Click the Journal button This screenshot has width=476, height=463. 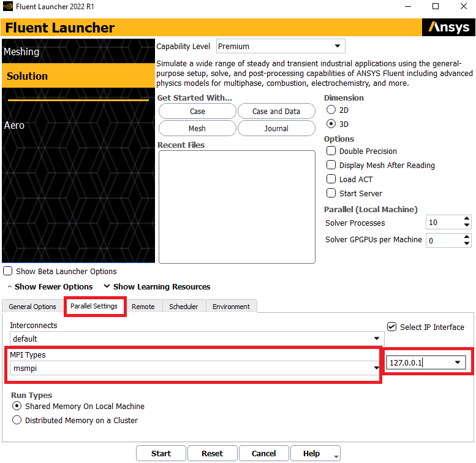pos(276,128)
